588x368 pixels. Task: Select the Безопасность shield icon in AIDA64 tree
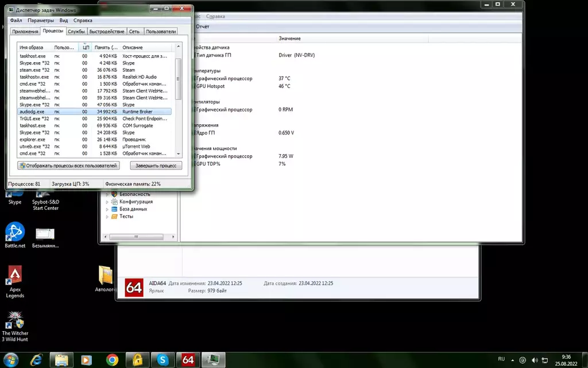(x=114, y=194)
